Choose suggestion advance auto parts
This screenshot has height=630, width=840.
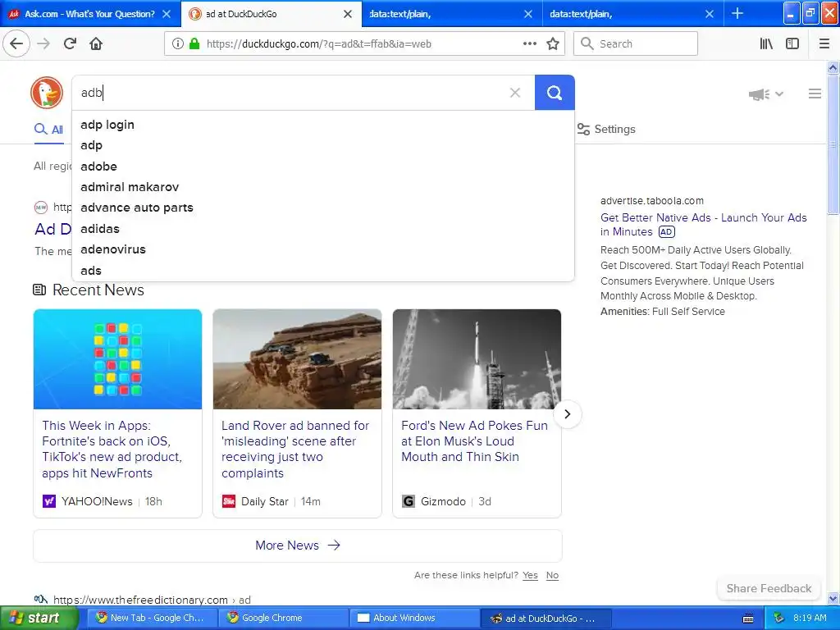coord(323,208)
